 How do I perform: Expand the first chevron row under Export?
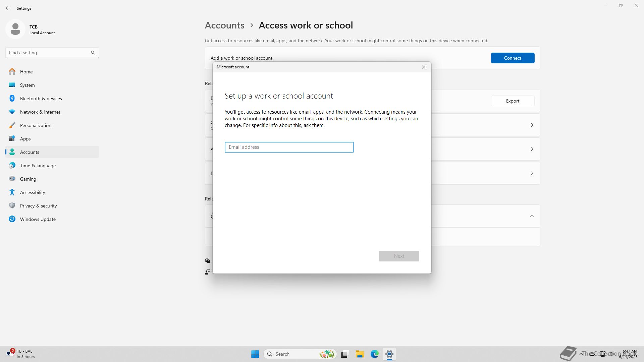click(x=532, y=125)
